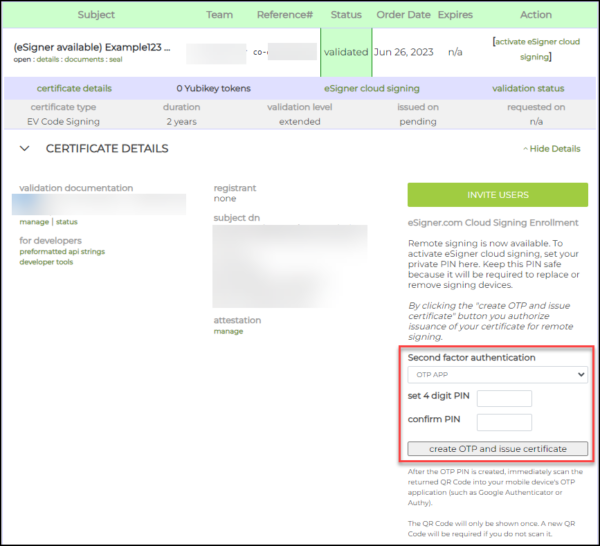Click the open link under subject
Screen dimensions: 600x546
[24, 61]
